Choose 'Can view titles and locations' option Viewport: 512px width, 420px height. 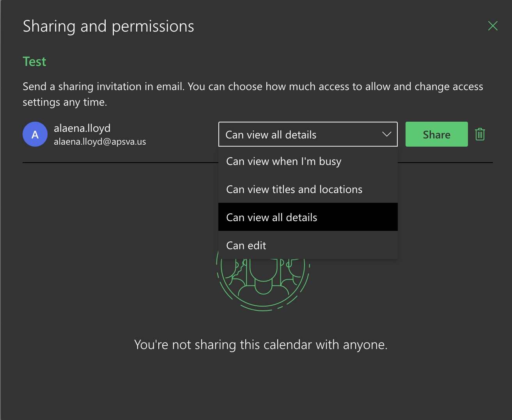pyautogui.click(x=294, y=190)
